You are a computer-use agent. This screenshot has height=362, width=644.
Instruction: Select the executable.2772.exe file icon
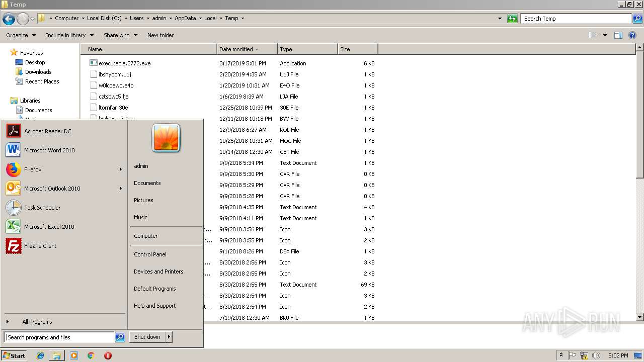pyautogui.click(x=93, y=63)
